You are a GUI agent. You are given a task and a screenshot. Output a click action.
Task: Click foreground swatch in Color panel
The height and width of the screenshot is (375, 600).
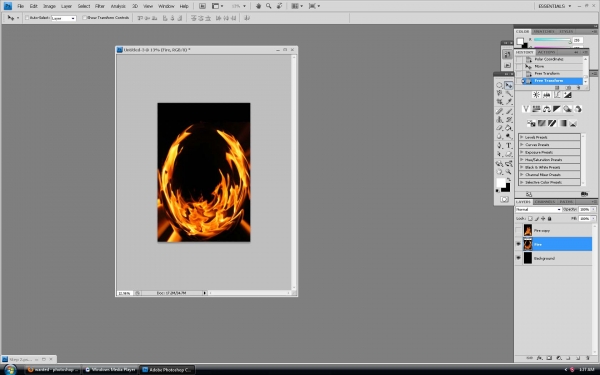[x=520, y=41]
